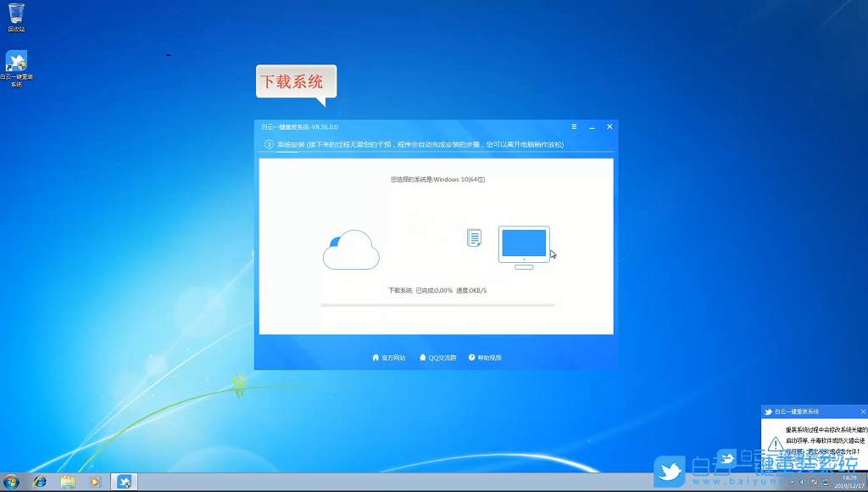
Task: Click the circular arrow icon before 系统安装
Action: point(268,144)
